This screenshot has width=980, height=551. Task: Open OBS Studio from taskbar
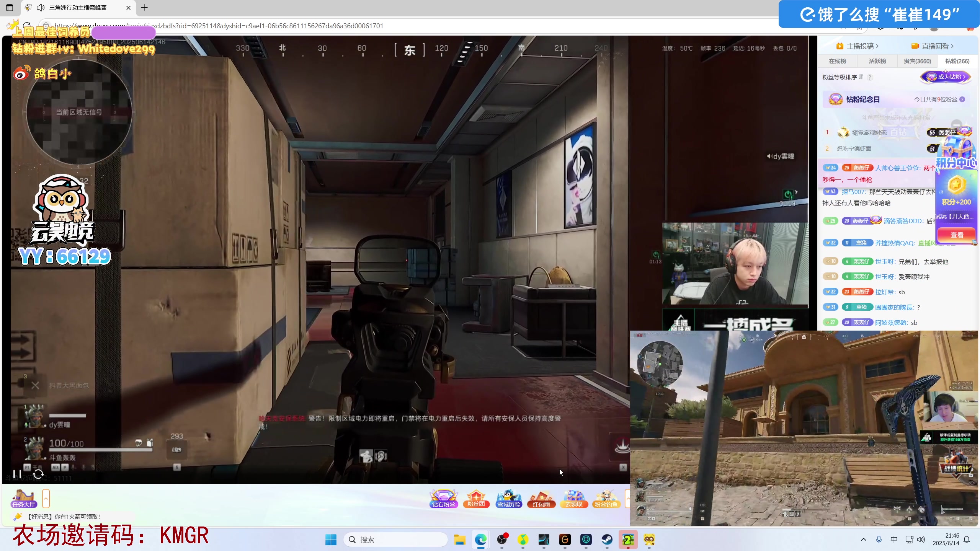click(x=502, y=540)
